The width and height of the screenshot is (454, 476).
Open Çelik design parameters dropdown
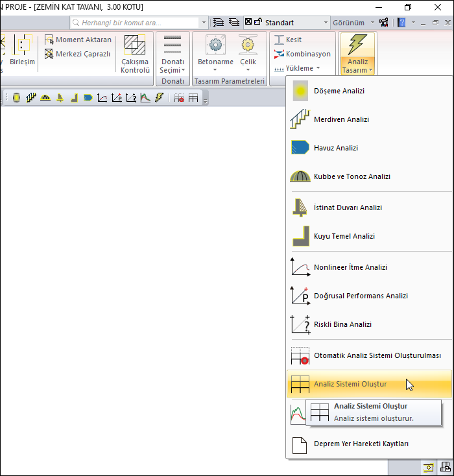[248, 53]
